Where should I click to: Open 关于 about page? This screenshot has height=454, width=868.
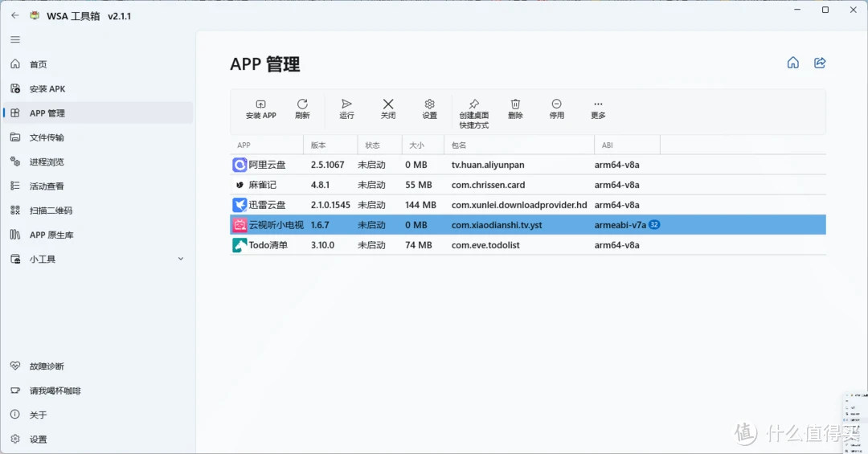pyautogui.click(x=98, y=415)
